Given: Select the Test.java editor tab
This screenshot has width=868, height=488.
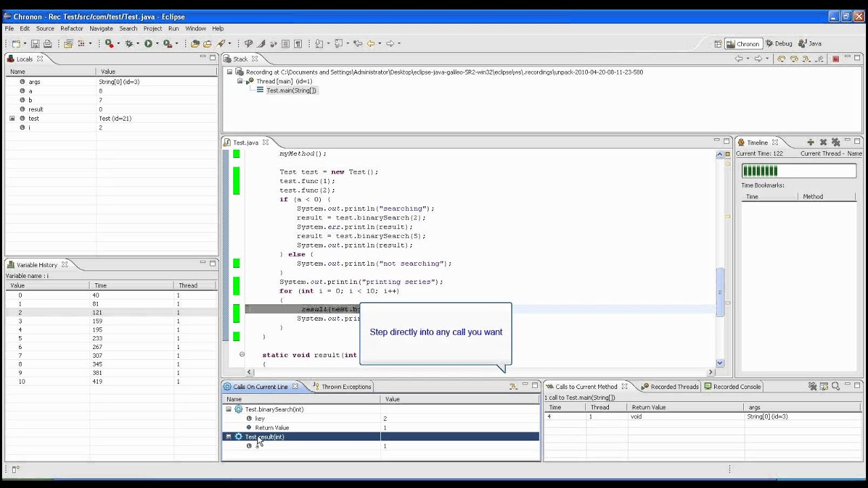Looking at the screenshot, I should tap(245, 142).
